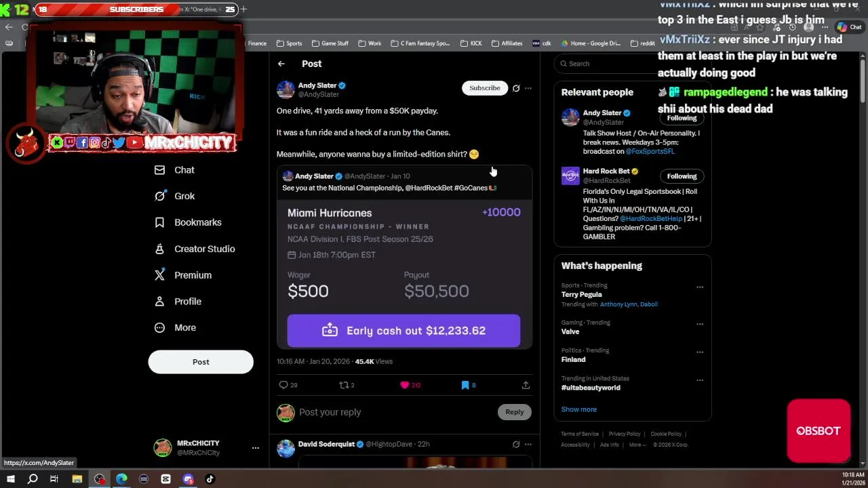Viewport: 868px width, 488px height.
Task: Click the white Post compose button
Action: coord(201,362)
